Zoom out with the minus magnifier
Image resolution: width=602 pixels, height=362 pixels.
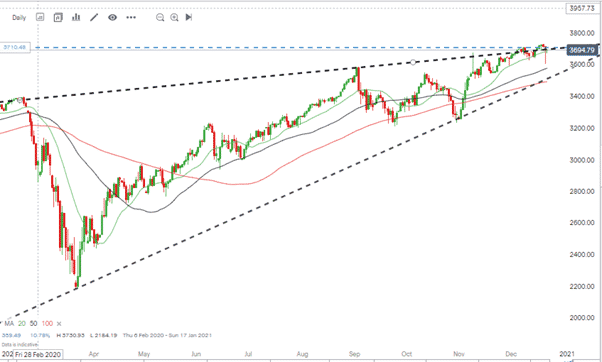tap(160, 17)
